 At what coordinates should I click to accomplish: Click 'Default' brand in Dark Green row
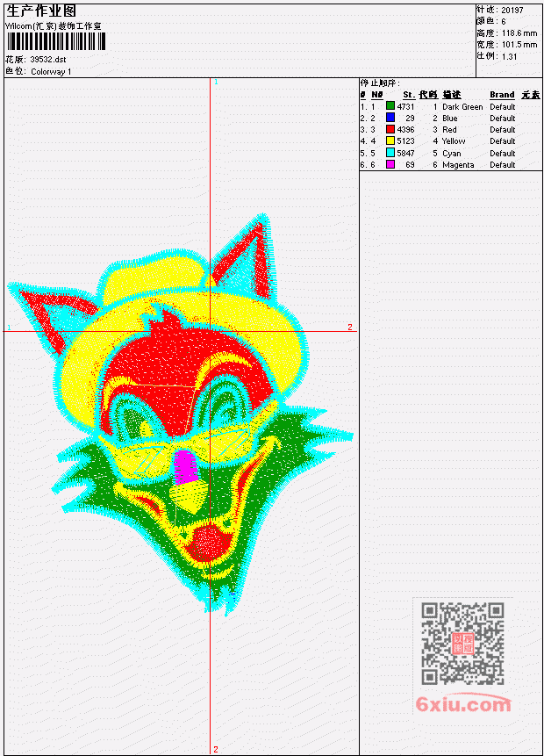point(503,106)
